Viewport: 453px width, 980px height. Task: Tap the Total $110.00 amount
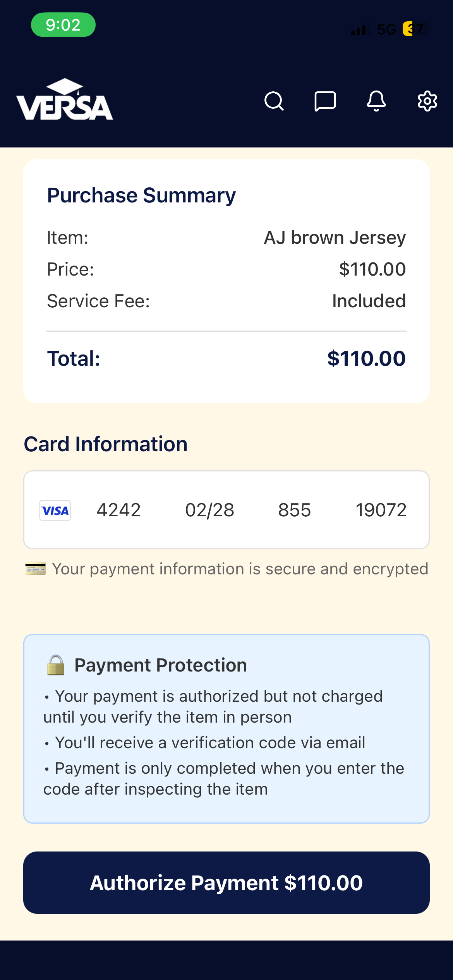tap(366, 358)
